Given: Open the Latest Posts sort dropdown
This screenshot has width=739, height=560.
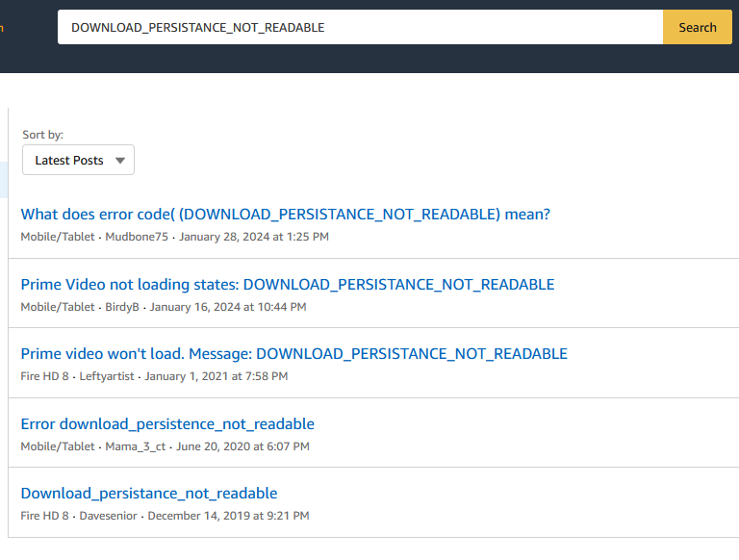Looking at the screenshot, I should tap(78, 161).
